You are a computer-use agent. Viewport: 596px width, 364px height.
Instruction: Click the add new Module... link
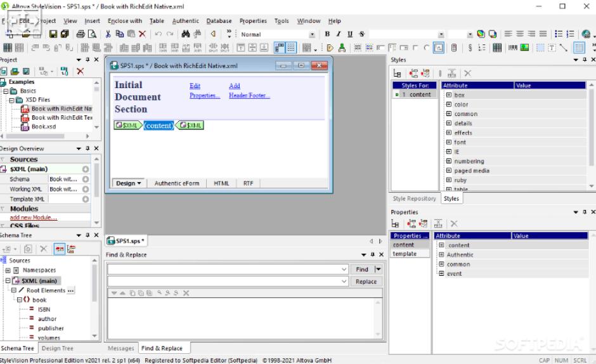click(34, 218)
